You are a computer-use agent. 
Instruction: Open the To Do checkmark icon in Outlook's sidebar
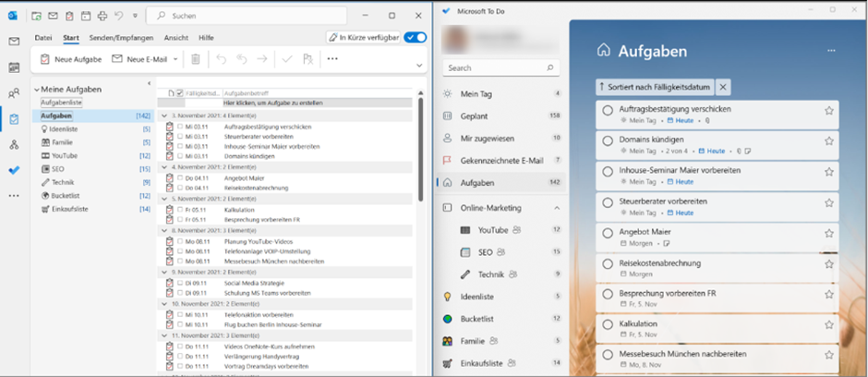tap(15, 171)
